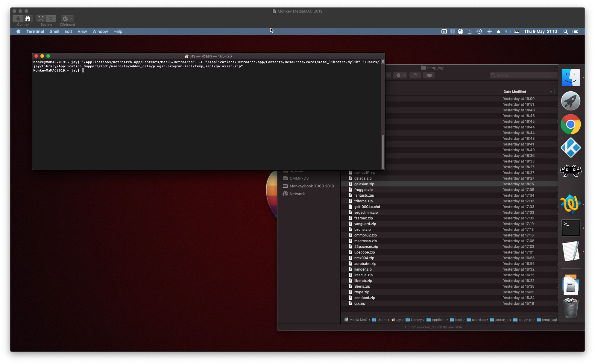
Task: Launch RetroArch from the Dock
Action: coord(570,171)
